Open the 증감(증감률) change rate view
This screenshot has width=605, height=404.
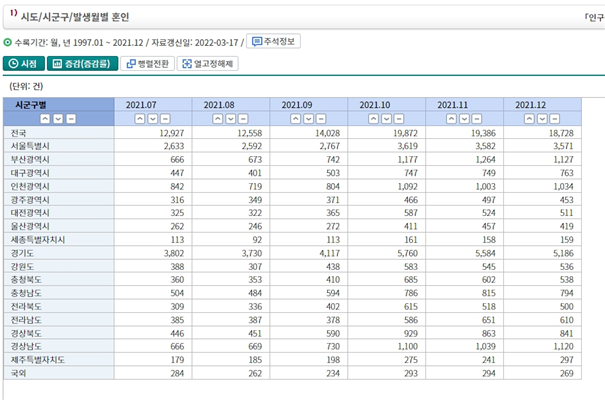pyautogui.click(x=82, y=64)
